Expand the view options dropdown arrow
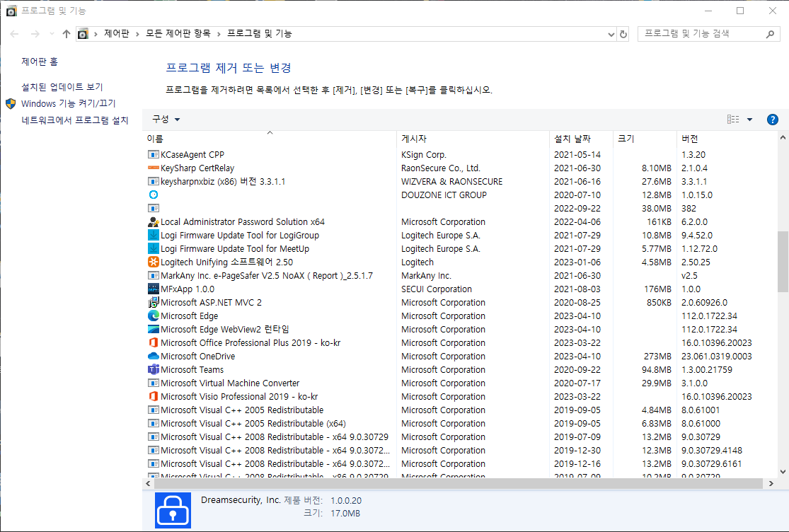789x532 pixels. pos(750,120)
